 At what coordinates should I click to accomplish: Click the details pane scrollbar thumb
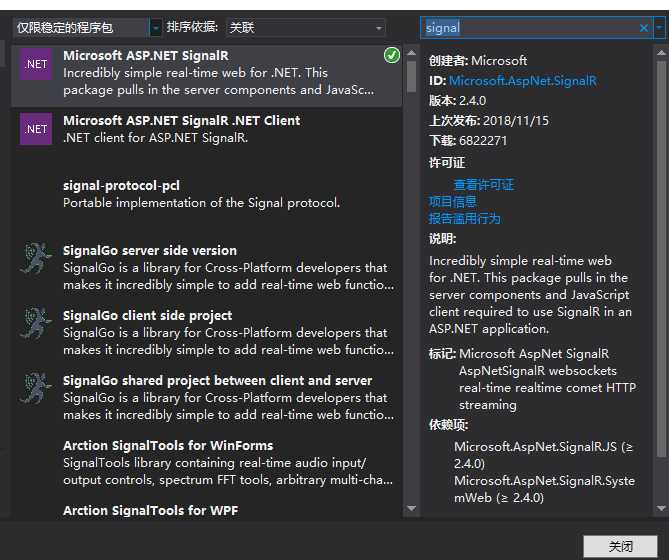coord(661,259)
